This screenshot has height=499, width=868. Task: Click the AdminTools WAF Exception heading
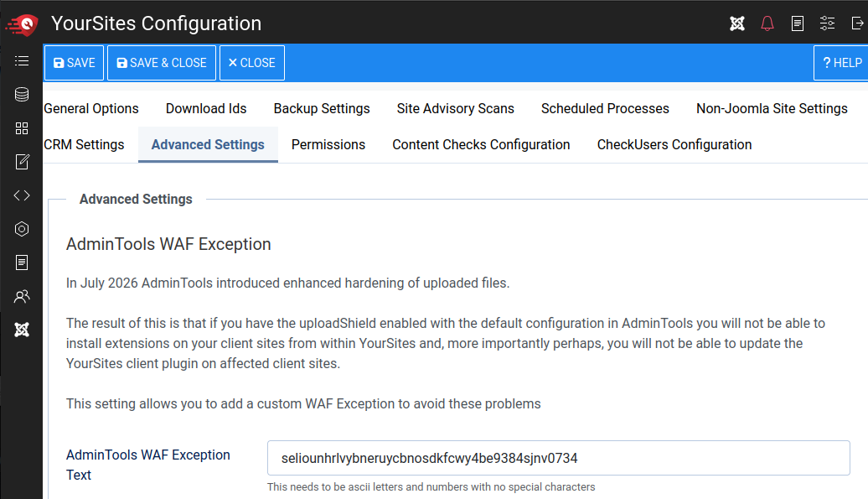(x=168, y=244)
